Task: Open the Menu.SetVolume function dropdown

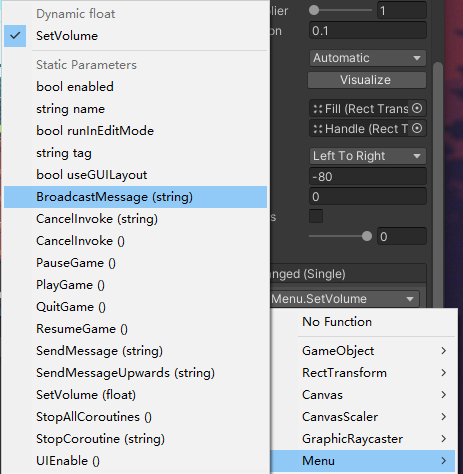Action: pos(344,299)
